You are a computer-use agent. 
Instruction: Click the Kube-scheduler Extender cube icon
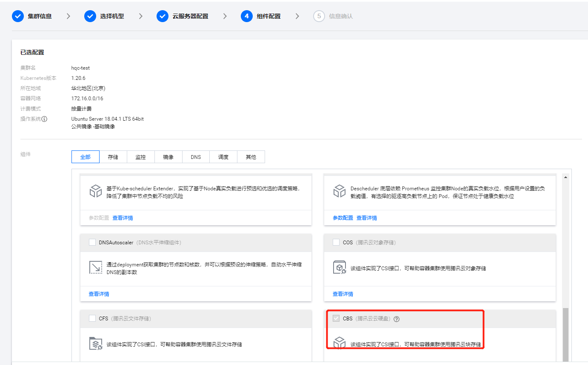click(x=96, y=191)
